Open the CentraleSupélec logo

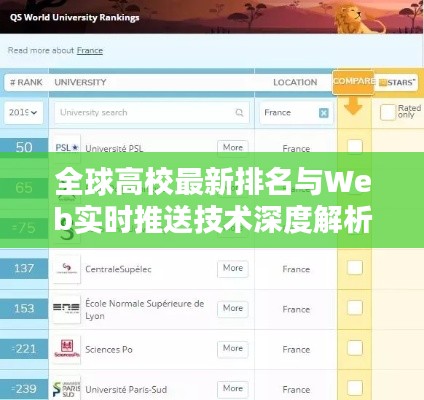click(x=67, y=269)
